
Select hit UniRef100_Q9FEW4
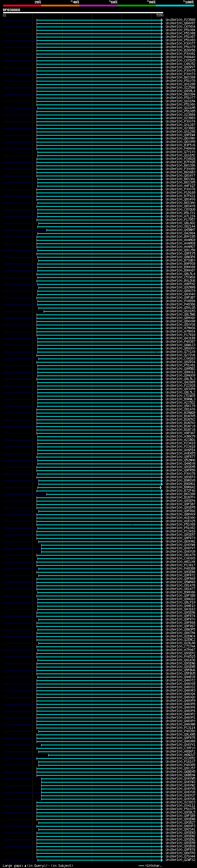tap(180, 135)
